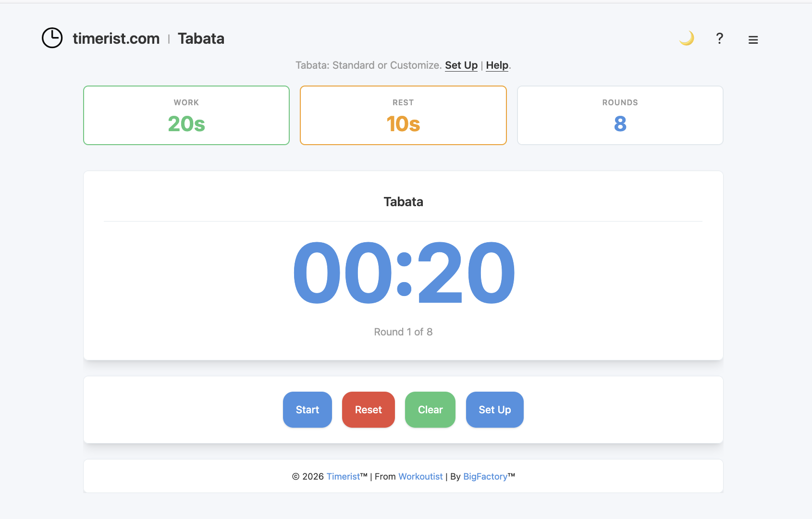Visit the Timerist footer link
This screenshot has width=812, height=519.
point(343,476)
